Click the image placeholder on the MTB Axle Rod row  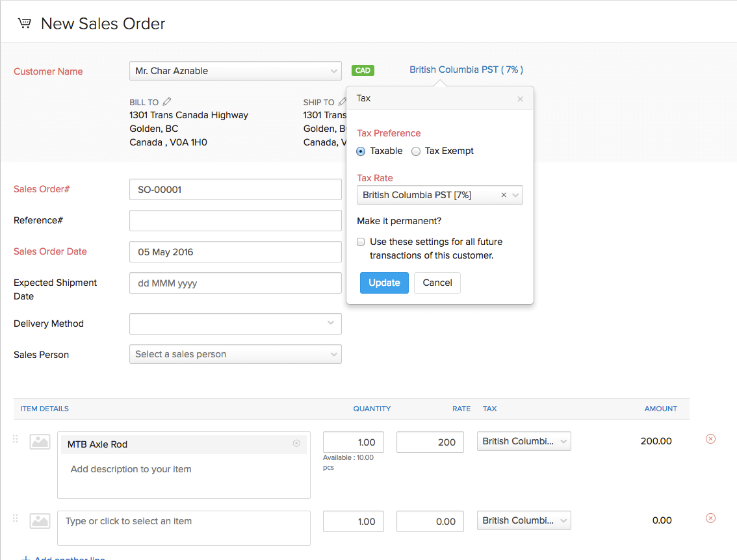coord(40,441)
